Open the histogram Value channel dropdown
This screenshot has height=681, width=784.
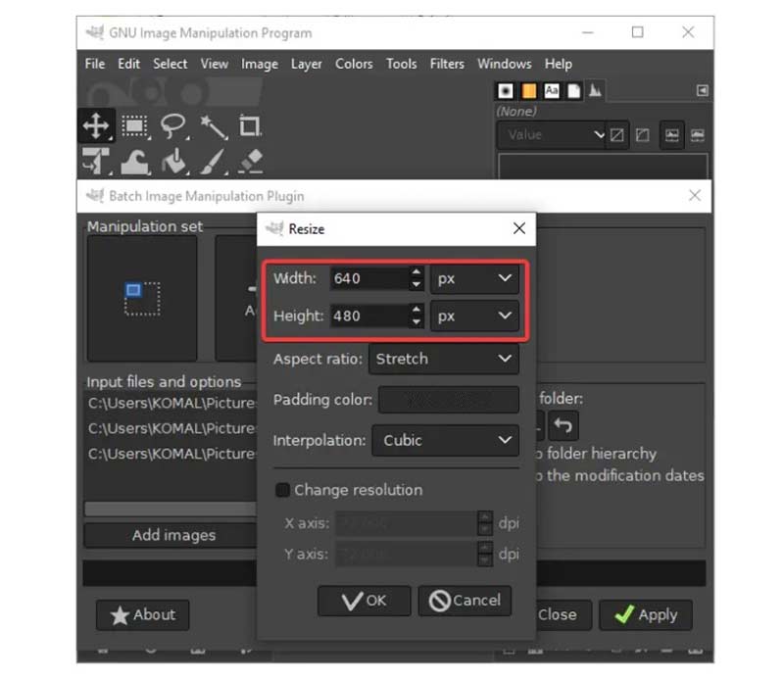point(552,135)
